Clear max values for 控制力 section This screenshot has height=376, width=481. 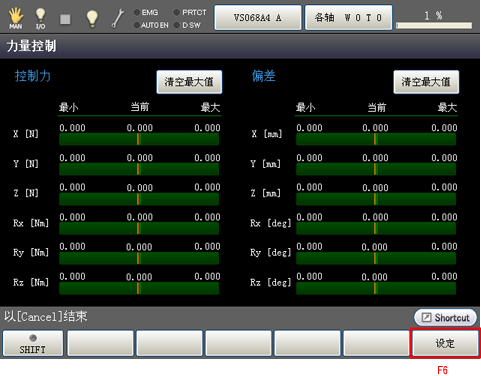(x=189, y=82)
